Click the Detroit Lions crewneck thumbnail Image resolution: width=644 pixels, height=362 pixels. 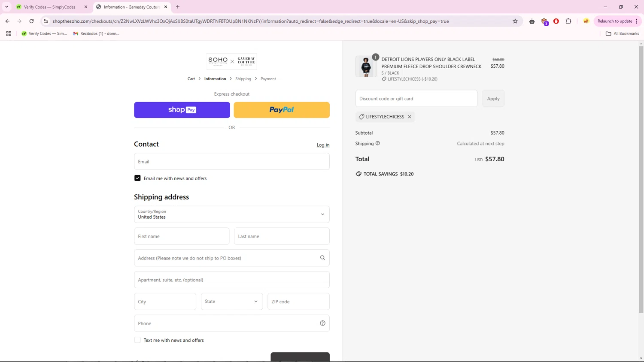click(366, 66)
